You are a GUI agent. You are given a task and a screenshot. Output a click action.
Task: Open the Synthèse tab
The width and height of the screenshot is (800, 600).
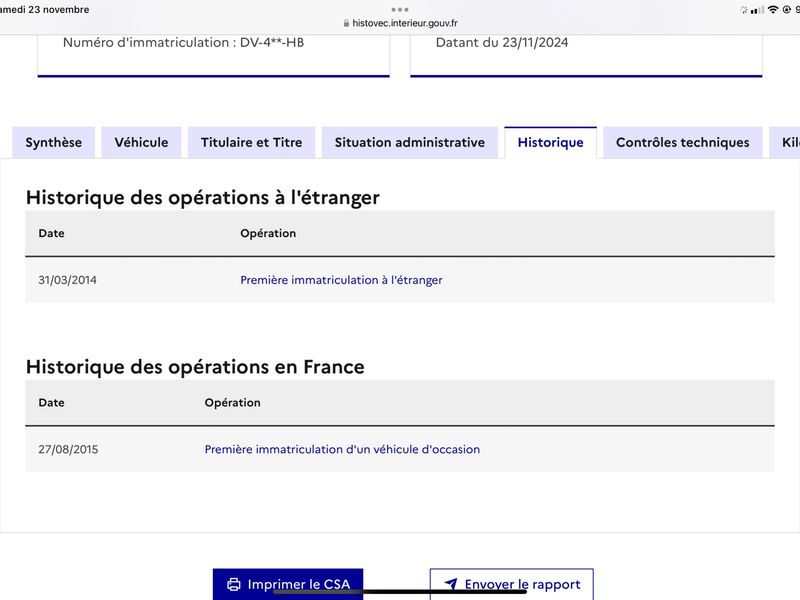tap(54, 142)
